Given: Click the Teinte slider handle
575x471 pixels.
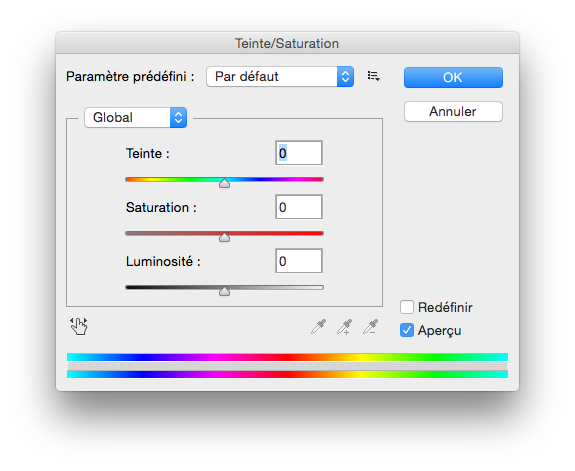Looking at the screenshot, I should click(x=224, y=183).
